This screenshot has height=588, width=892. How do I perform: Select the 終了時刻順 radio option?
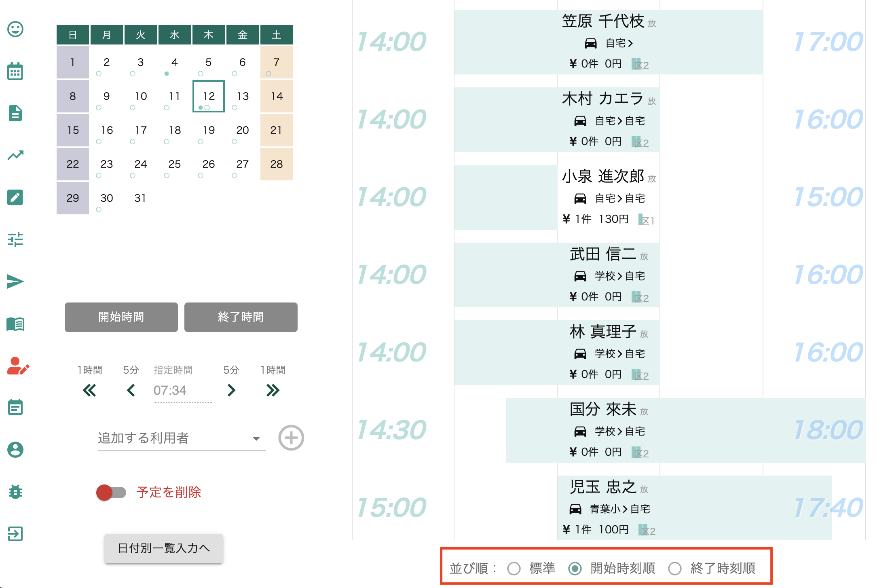(674, 569)
